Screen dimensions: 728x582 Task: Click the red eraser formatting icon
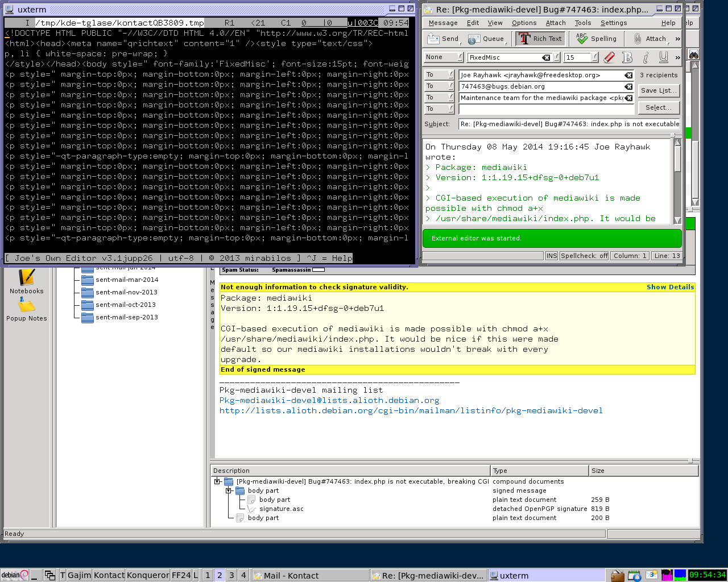(609, 57)
